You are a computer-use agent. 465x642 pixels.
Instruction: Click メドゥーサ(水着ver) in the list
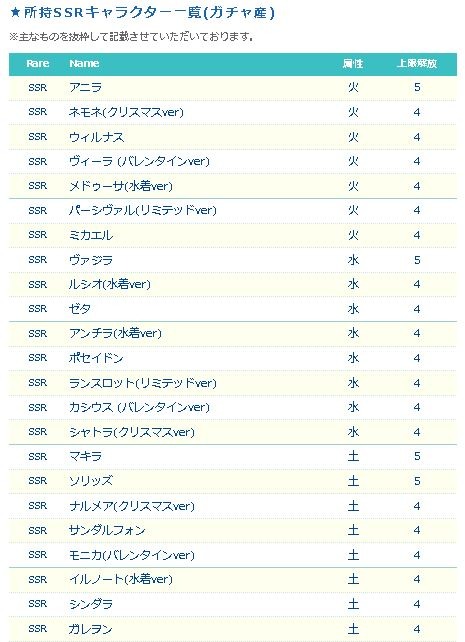[x=121, y=186]
